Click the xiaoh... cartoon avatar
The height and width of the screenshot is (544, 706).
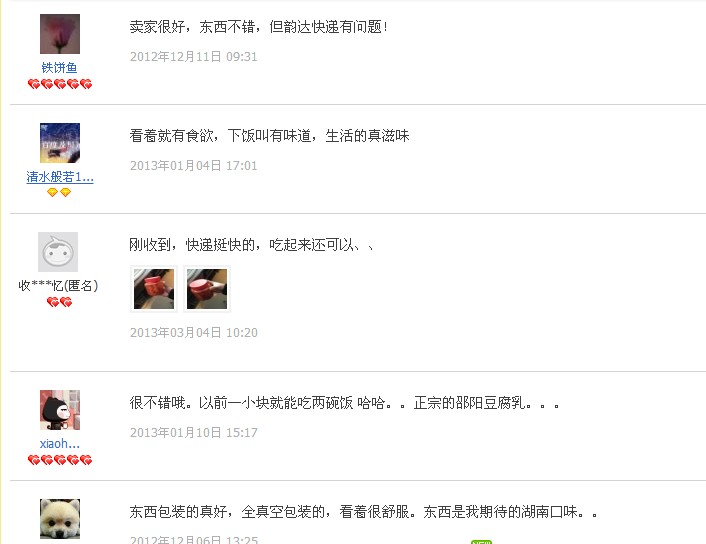[x=60, y=410]
